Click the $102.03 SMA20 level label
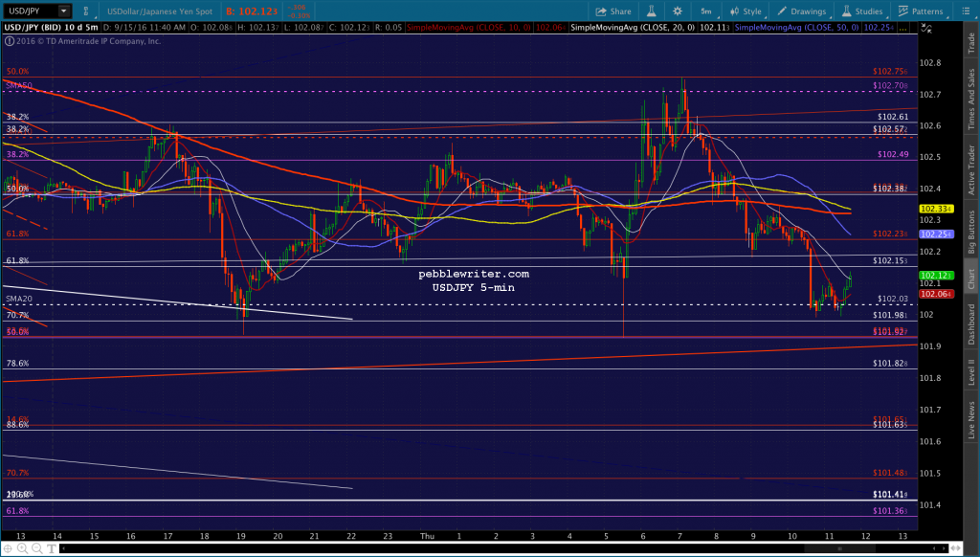This screenshot has height=557, width=980. click(x=893, y=299)
